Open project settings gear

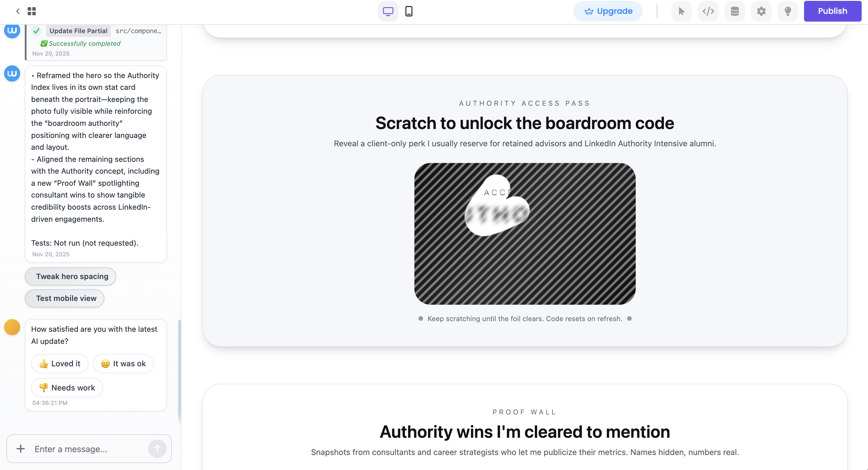[x=761, y=11]
